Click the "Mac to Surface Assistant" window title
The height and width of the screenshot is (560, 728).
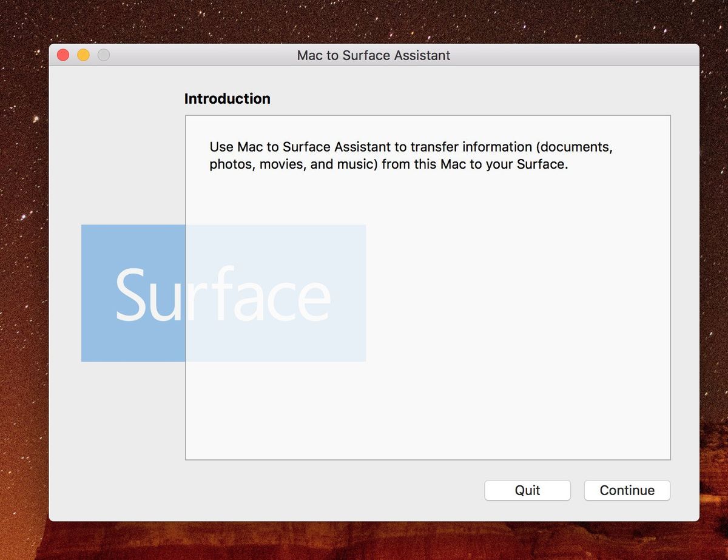click(x=374, y=55)
